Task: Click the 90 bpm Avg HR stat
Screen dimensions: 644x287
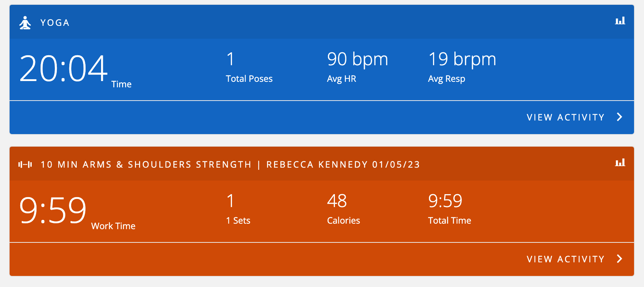Action: click(x=357, y=67)
